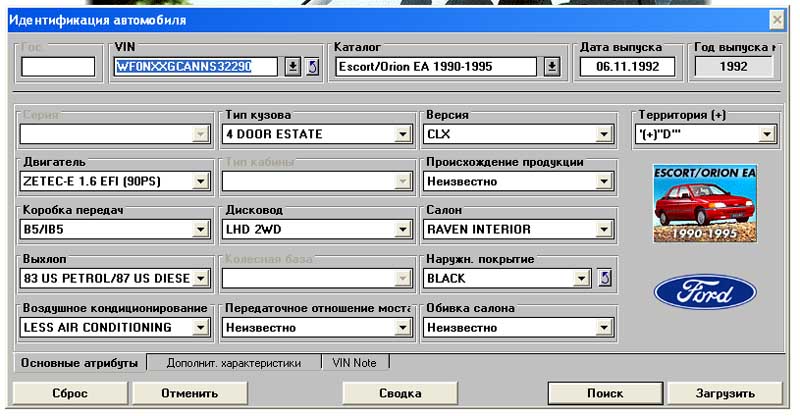Click the VIN refresh icon
This screenshot has width=800, height=416.
[313, 67]
